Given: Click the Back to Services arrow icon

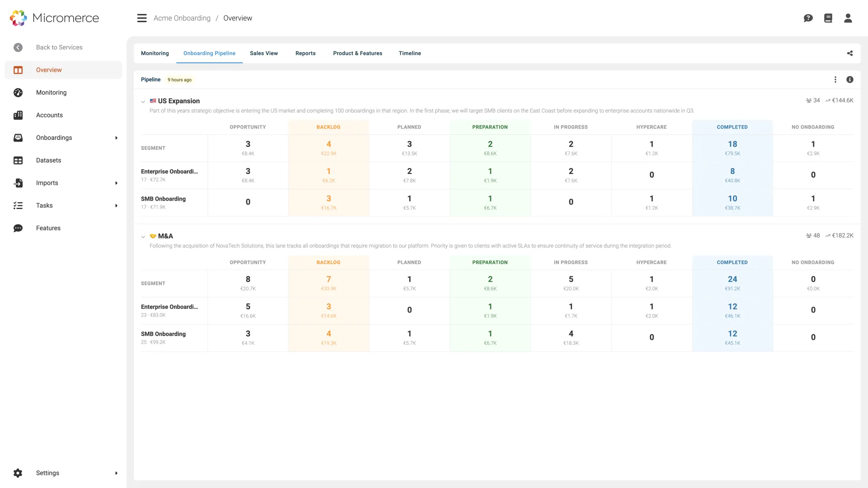Looking at the screenshot, I should [18, 47].
